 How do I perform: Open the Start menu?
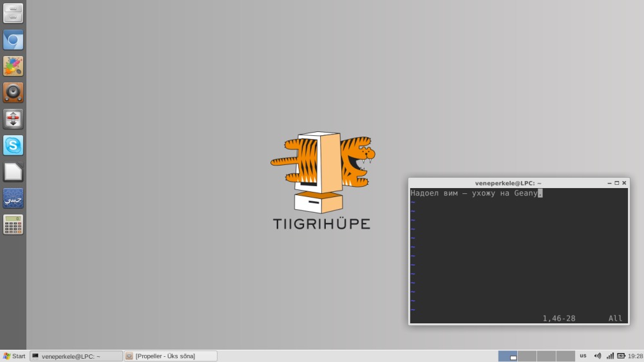point(14,356)
